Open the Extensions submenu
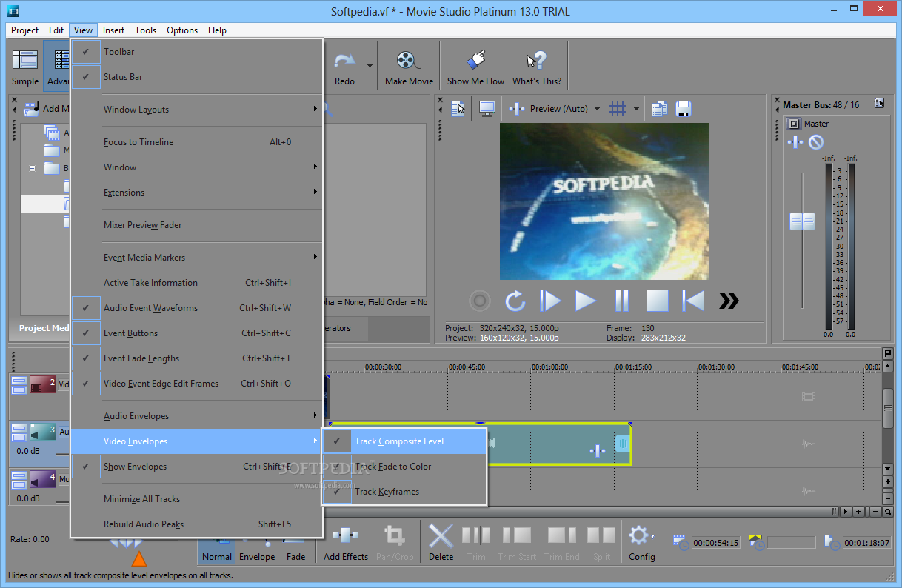Image resolution: width=902 pixels, height=588 pixels. pyautogui.click(x=196, y=193)
